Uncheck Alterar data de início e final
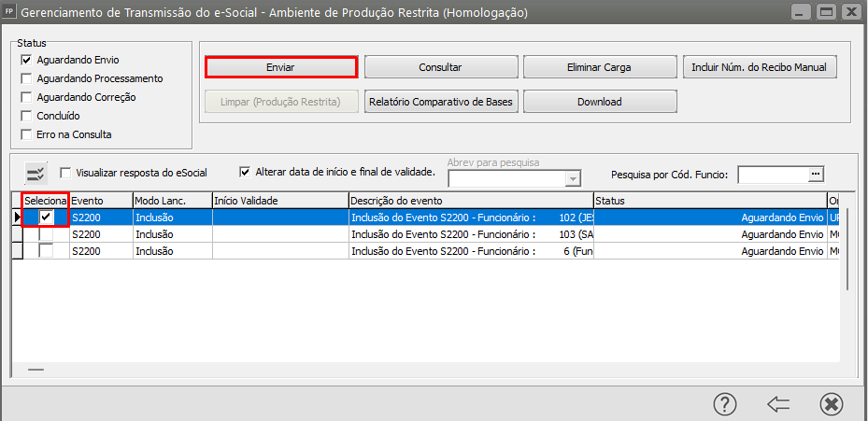 point(245,172)
